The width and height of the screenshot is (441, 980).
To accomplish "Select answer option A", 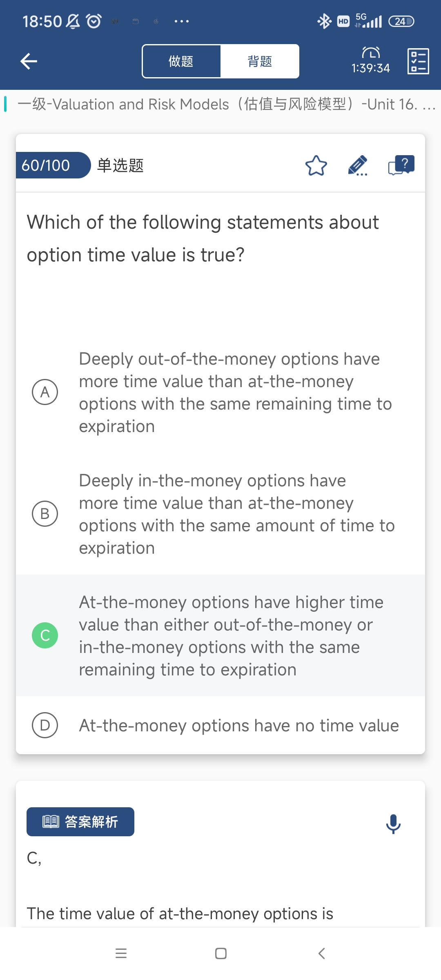I will 45,392.
